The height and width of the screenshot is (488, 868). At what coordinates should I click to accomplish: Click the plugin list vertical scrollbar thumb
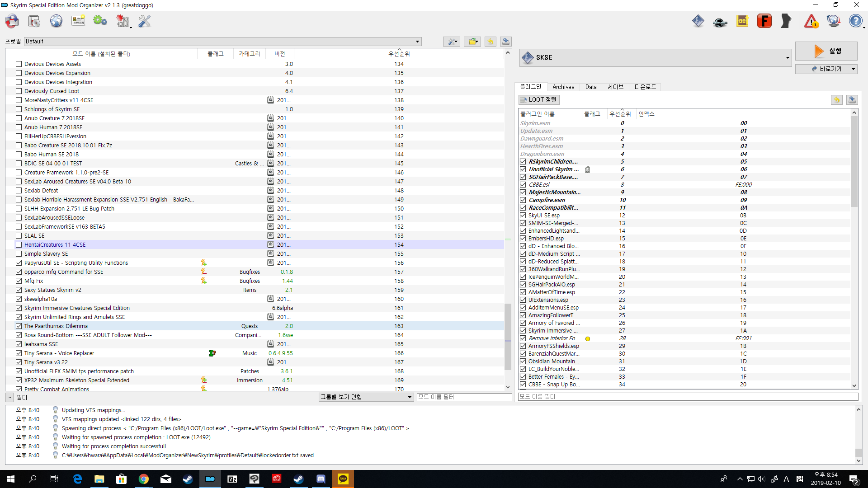(854, 161)
